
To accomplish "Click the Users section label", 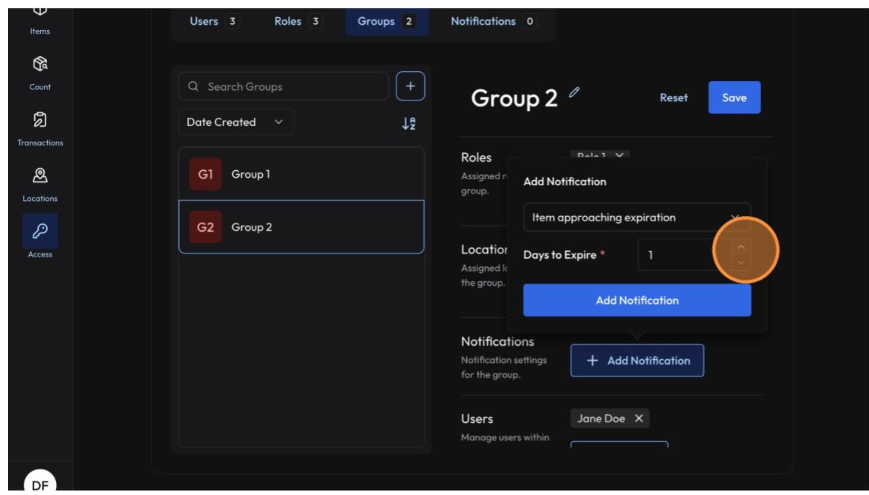I will 477,419.
